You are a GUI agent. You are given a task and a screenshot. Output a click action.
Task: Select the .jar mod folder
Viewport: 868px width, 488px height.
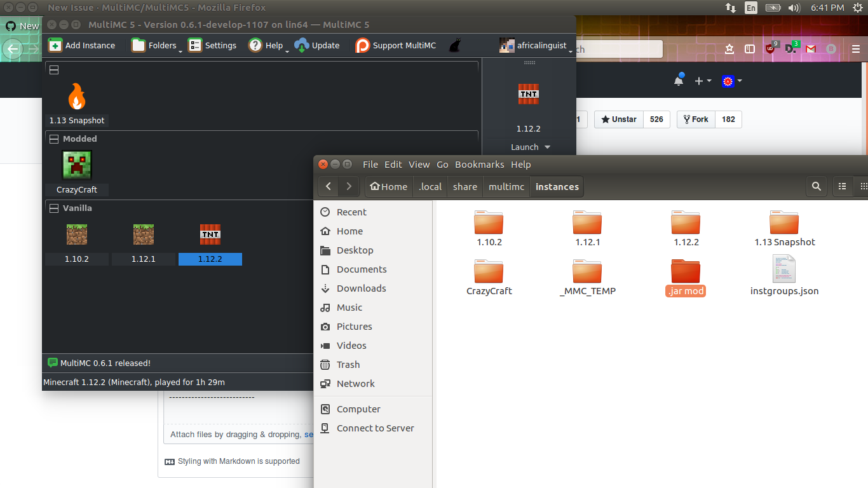point(686,277)
